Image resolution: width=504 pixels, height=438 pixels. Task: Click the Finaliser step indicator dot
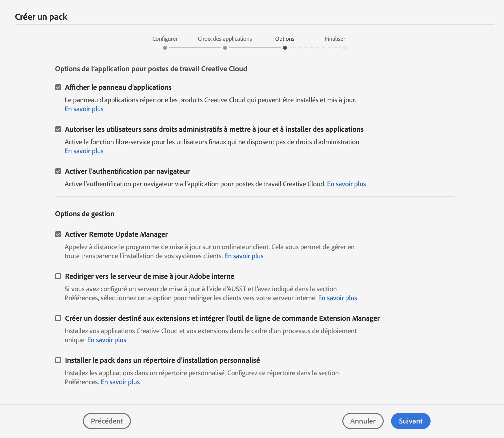click(345, 48)
